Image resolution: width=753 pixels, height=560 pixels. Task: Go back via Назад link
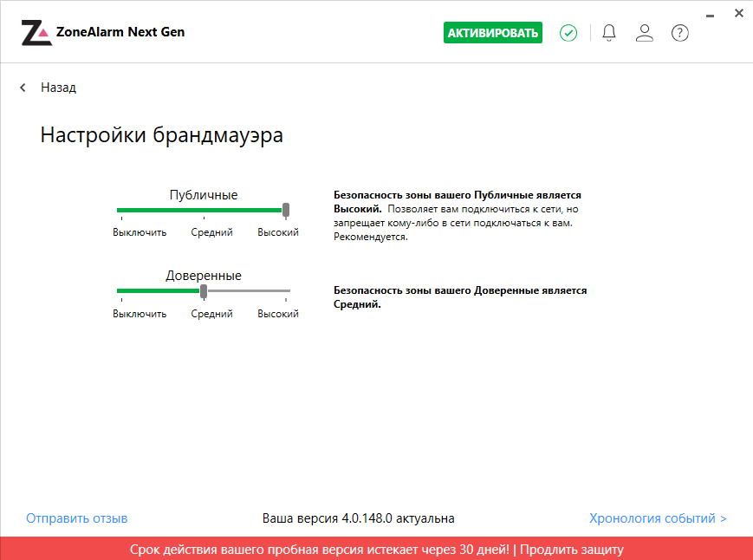58,88
